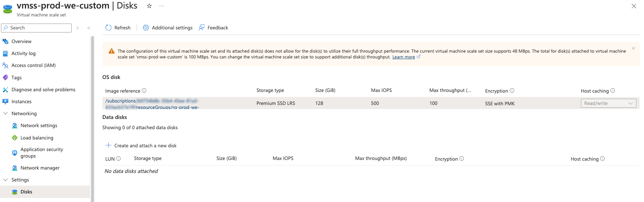
Task: Collapse the sidebar menu with double chevron
Action: click(89, 28)
